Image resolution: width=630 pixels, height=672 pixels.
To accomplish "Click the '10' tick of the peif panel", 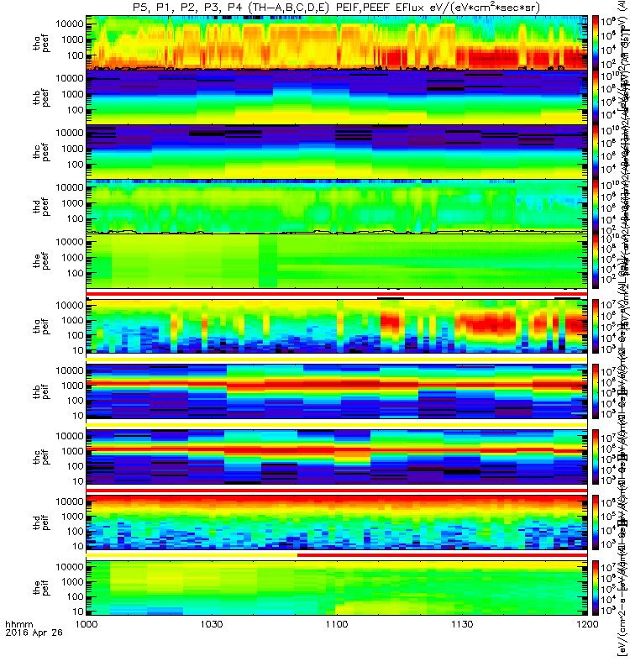I will coord(78,612).
